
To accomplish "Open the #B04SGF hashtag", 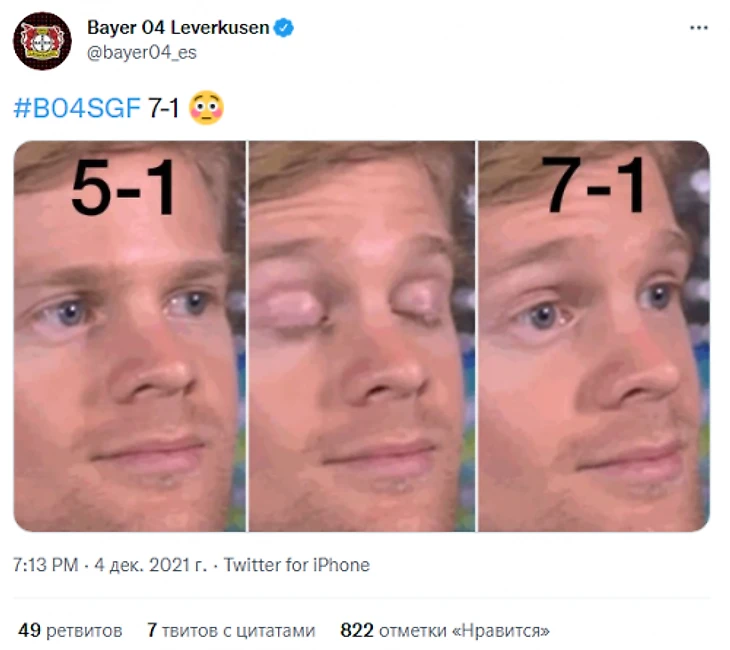I will [77, 108].
